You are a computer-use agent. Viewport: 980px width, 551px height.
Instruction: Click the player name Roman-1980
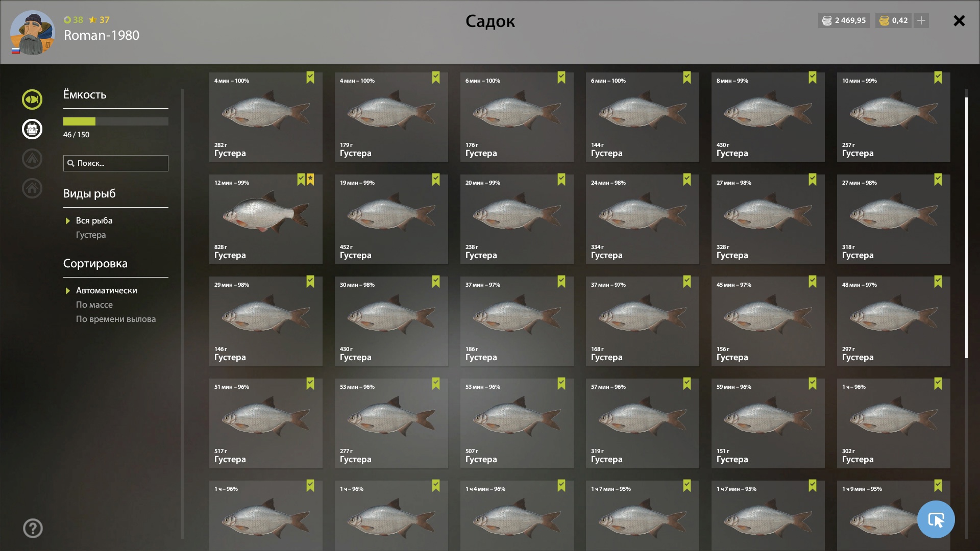coord(102,35)
